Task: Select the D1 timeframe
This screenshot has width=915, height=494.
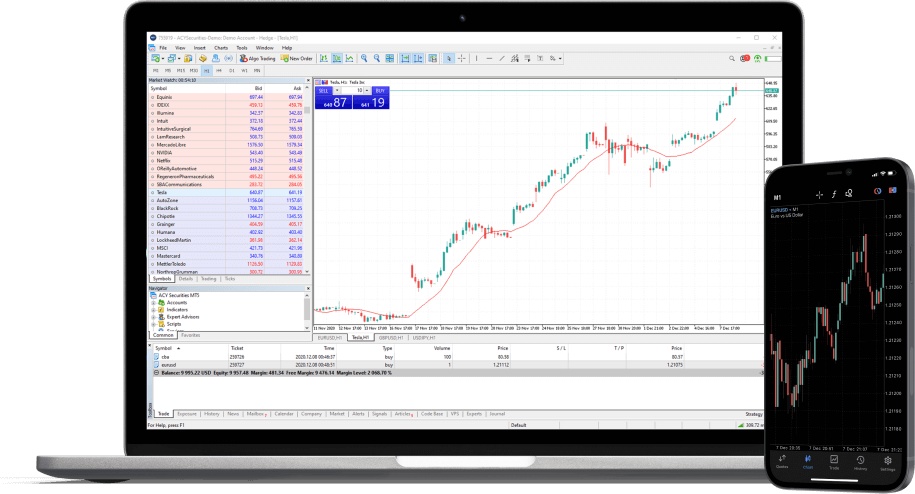Action: point(232,71)
